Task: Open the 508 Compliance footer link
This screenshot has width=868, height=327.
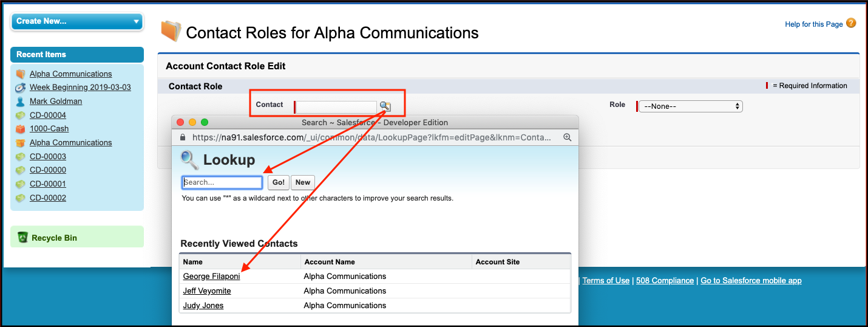Action: pos(665,280)
